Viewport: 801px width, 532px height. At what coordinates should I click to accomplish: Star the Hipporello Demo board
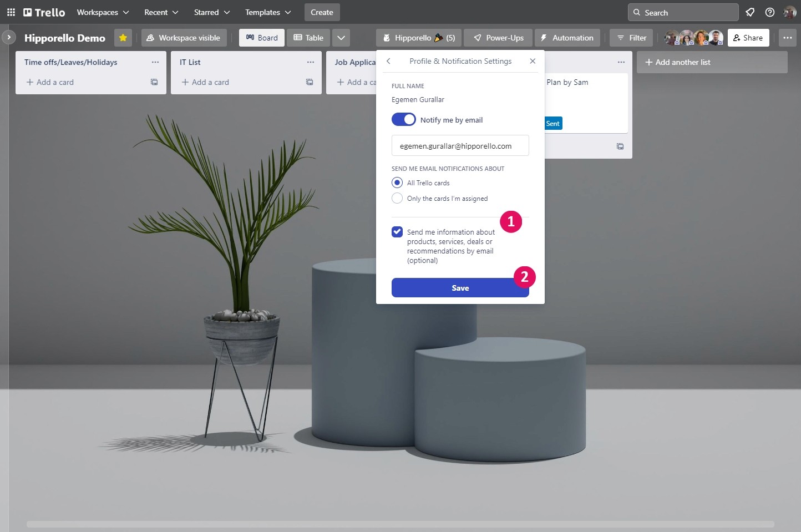(x=123, y=38)
